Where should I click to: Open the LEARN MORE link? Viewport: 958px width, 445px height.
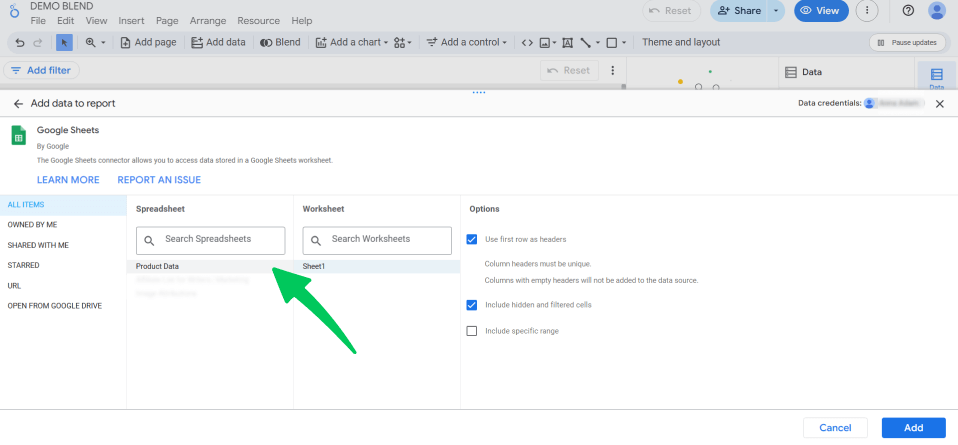[x=68, y=180]
